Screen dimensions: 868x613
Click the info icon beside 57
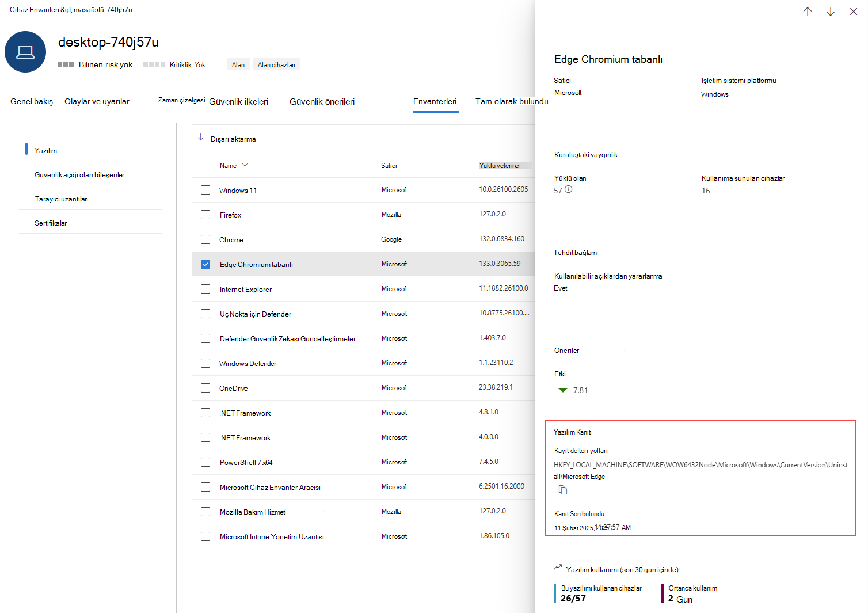569,189
